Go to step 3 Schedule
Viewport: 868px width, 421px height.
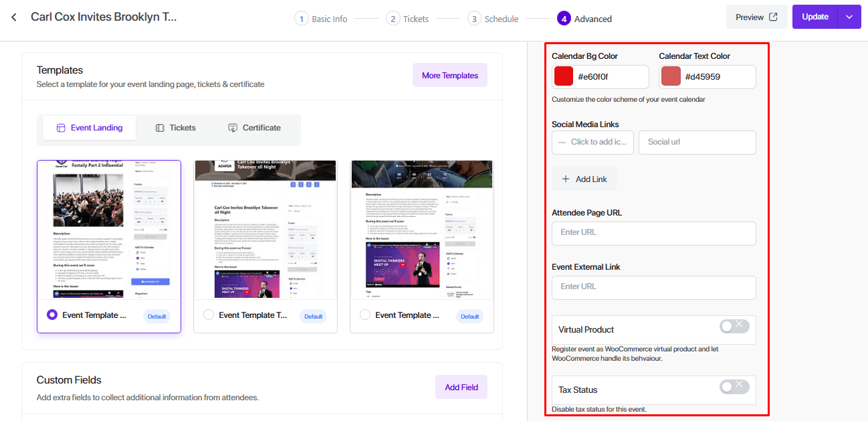[494, 19]
